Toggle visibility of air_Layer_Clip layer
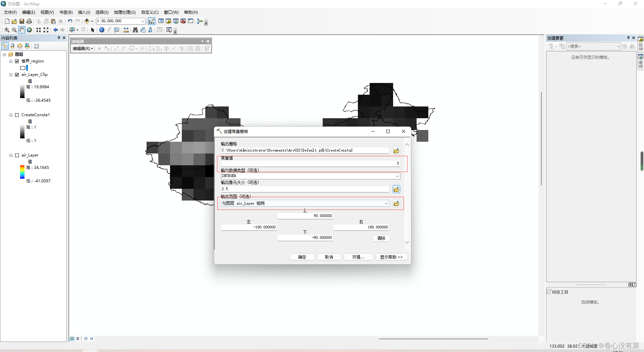Screen dimensions: 644x352 click(x=17, y=75)
